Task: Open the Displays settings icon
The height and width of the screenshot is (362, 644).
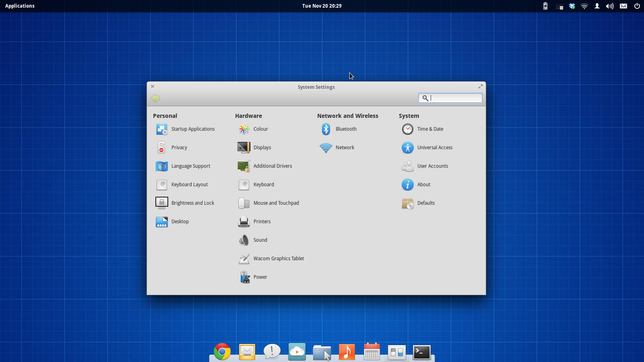Action: (x=244, y=148)
